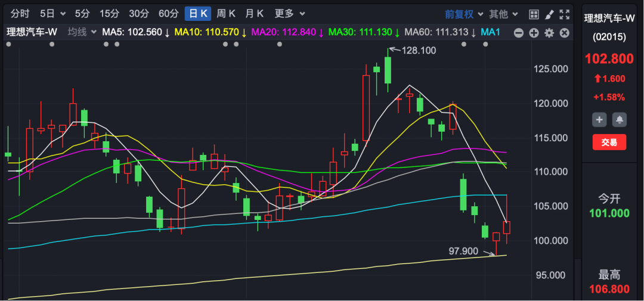Switch to the 15分 interval
This screenshot has height=301, width=644.
tap(109, 14)
